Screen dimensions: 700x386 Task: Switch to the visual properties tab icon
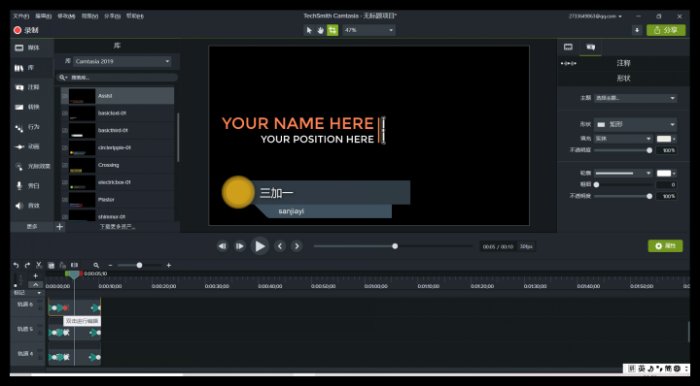point(568,47)
